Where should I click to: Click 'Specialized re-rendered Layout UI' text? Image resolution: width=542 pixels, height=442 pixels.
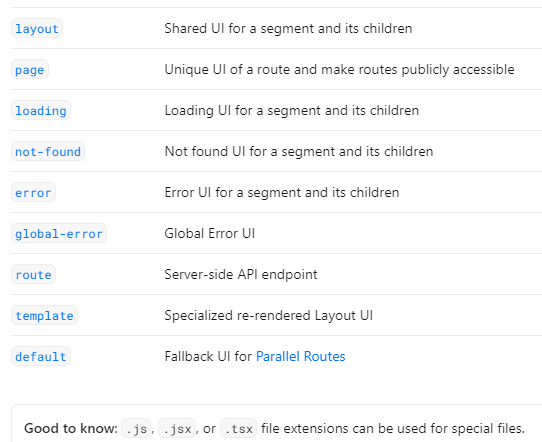[x=269, y=316]
